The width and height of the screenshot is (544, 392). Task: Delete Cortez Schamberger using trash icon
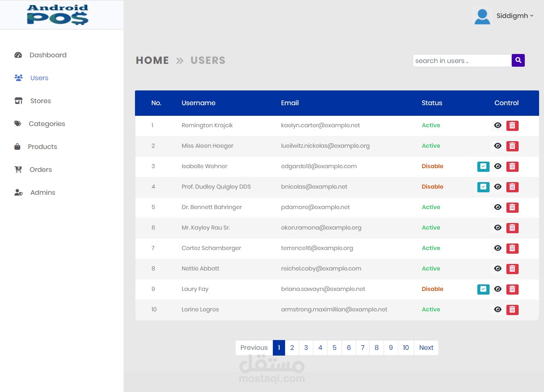pyautogui.click(x=512, y=248)
